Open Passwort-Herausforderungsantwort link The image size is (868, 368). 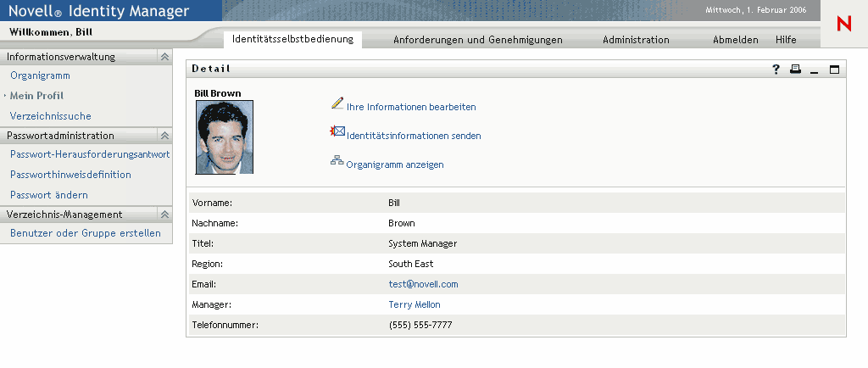click(90, 154)
